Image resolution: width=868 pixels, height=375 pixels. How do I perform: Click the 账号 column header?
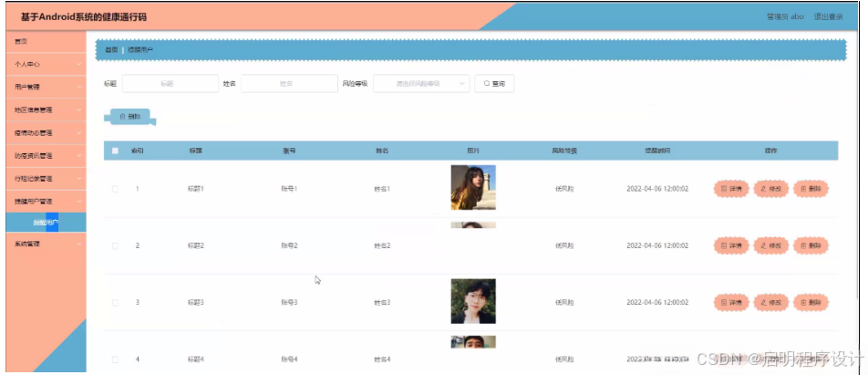[x=289, y=151]
